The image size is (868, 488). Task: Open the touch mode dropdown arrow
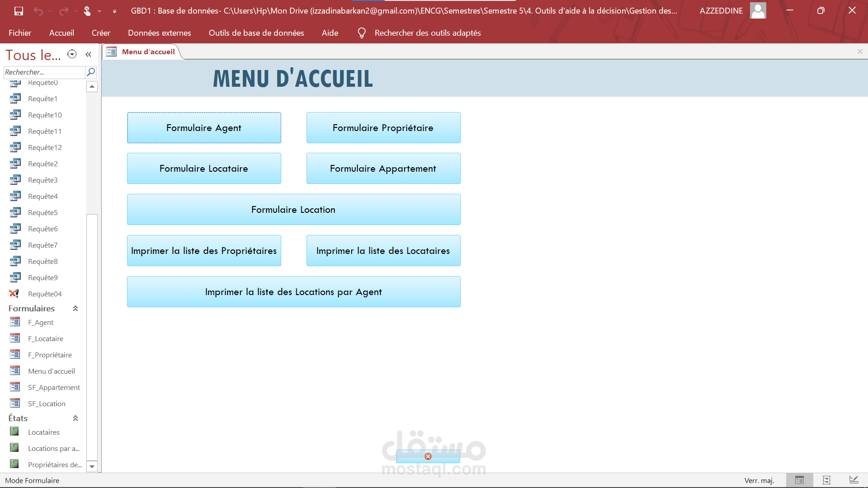(99, 11)
